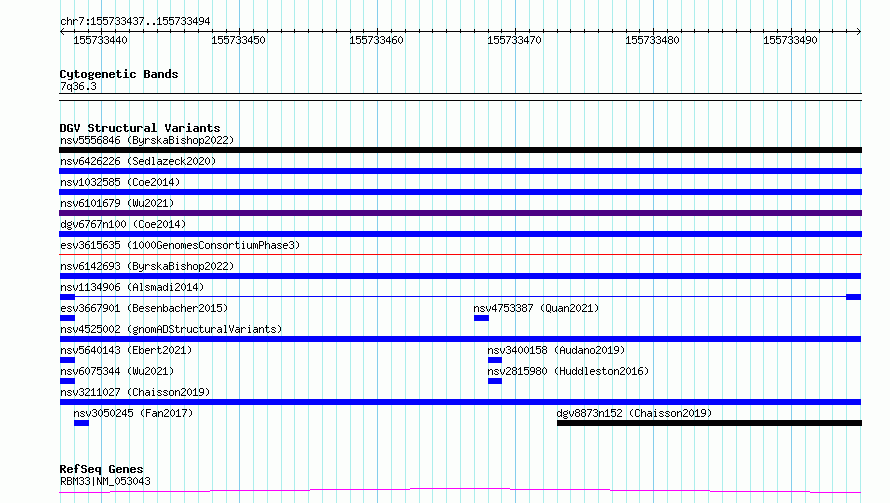The height and width of the screenshot is (503, 890).
Task: Click ruler position 155733460
Action: 376,40
